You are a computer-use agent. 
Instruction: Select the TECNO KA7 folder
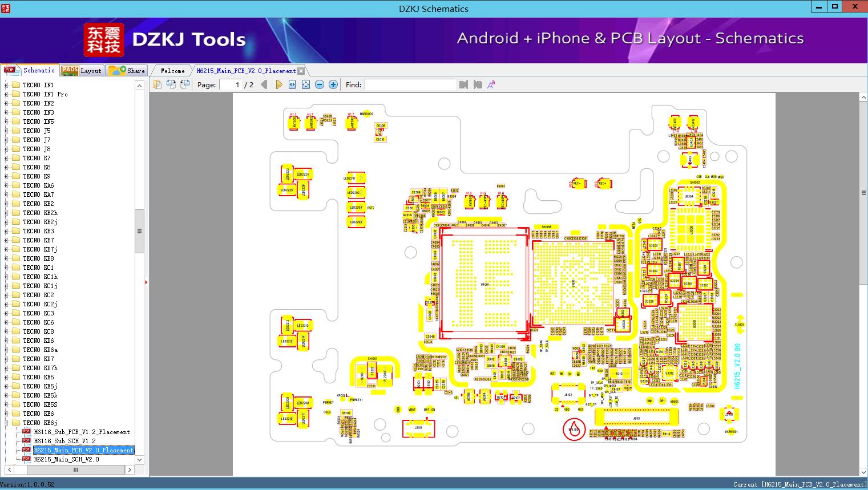coord(38,195)
